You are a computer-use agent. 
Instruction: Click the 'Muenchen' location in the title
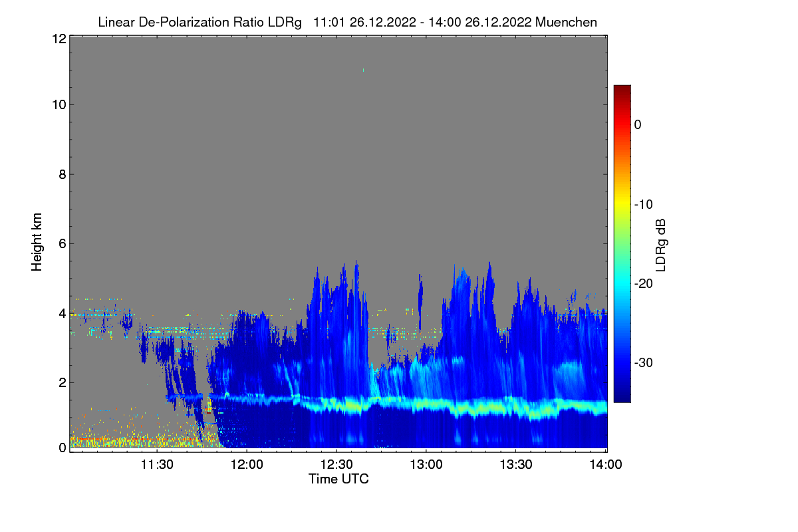tap(566, 23)
